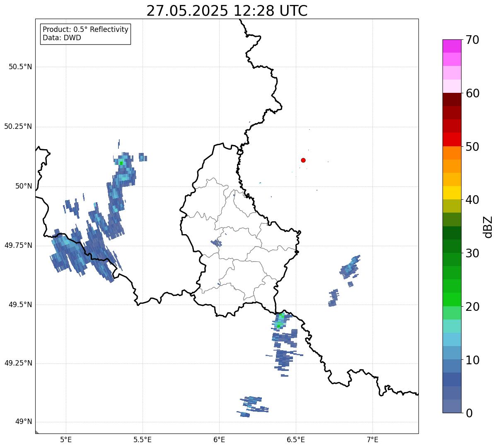Click the 50.5°N latitude label
498x448 pixels.
pyautogui.click(x=20, y=67)
